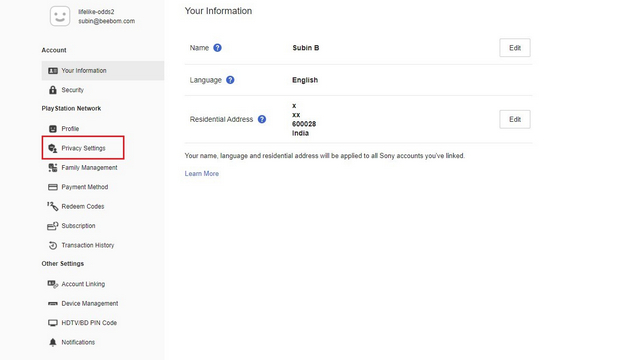This screenshot has height=360, width=640.
Task: Click the Sony accounts notice text
Action: (324, 156)
